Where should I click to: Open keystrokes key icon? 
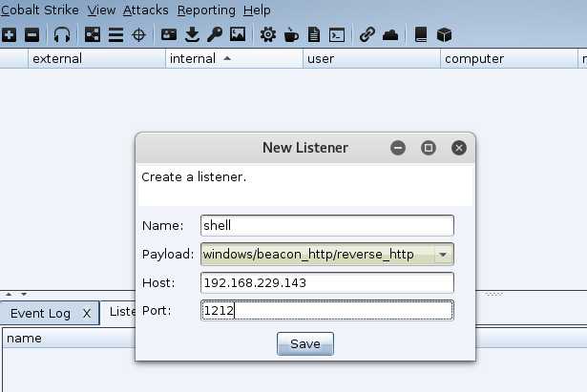click(215, 34)
